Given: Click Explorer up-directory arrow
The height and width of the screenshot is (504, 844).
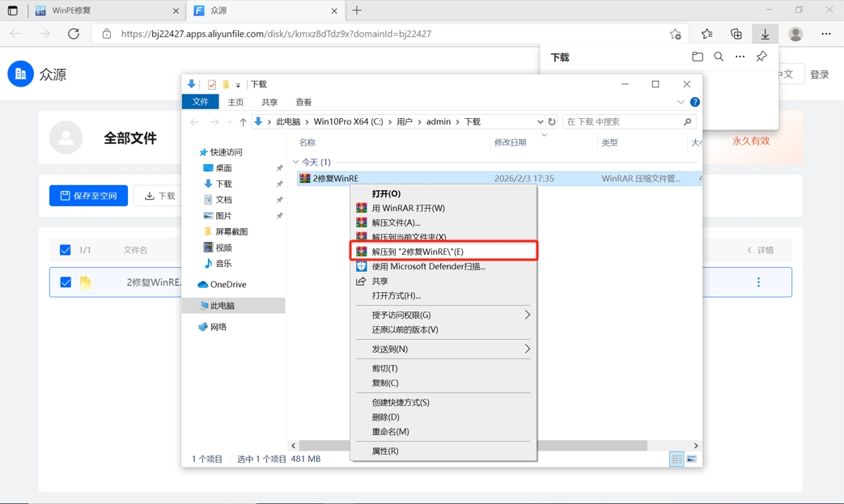Looking at the screenshot, I should click(243, 122).
